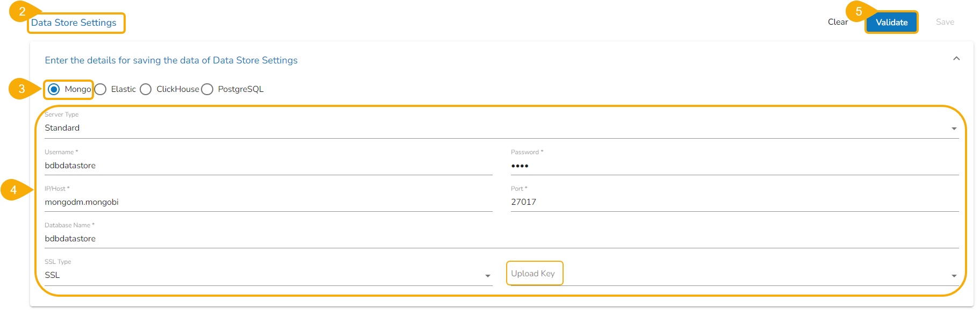This screenshot has height=315, width=980.
Task: Click the orange step 4 marker
Action: point(14,190)
